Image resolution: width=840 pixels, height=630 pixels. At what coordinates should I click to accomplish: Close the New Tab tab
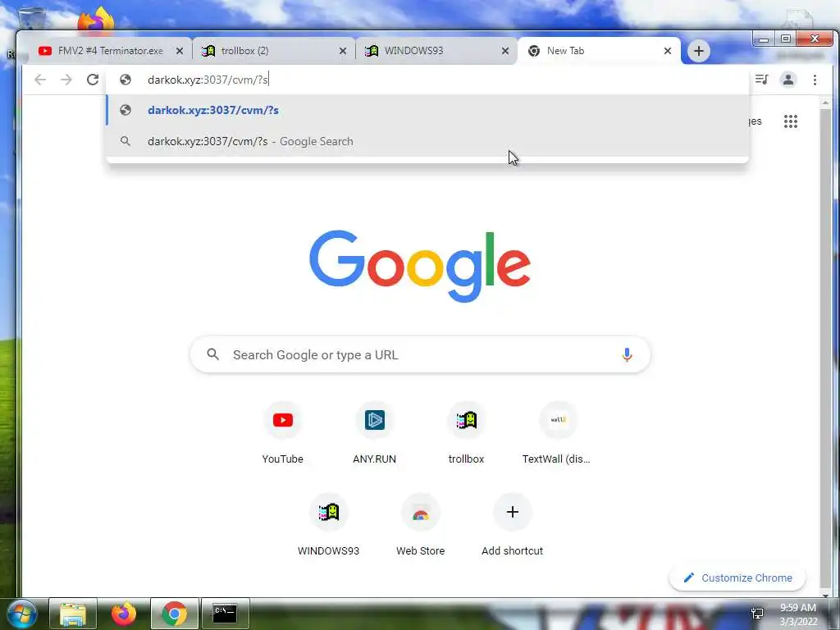(x=668, y=51)
